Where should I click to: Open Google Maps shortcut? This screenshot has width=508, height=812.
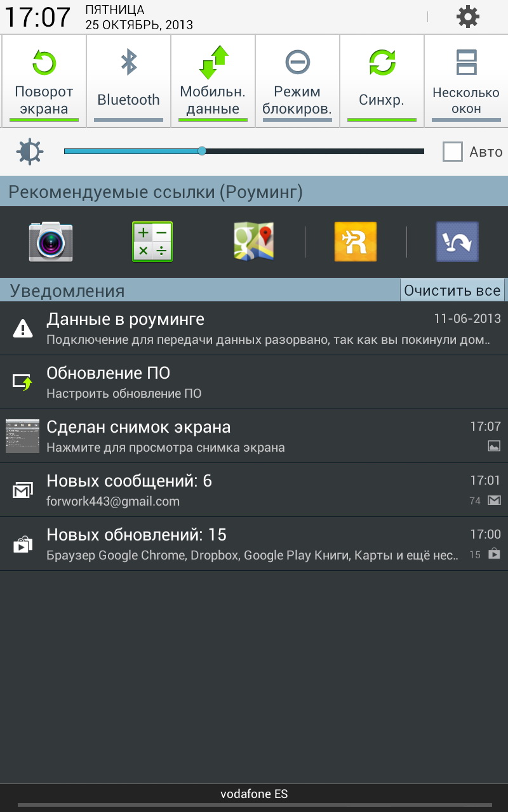(253, 242)
